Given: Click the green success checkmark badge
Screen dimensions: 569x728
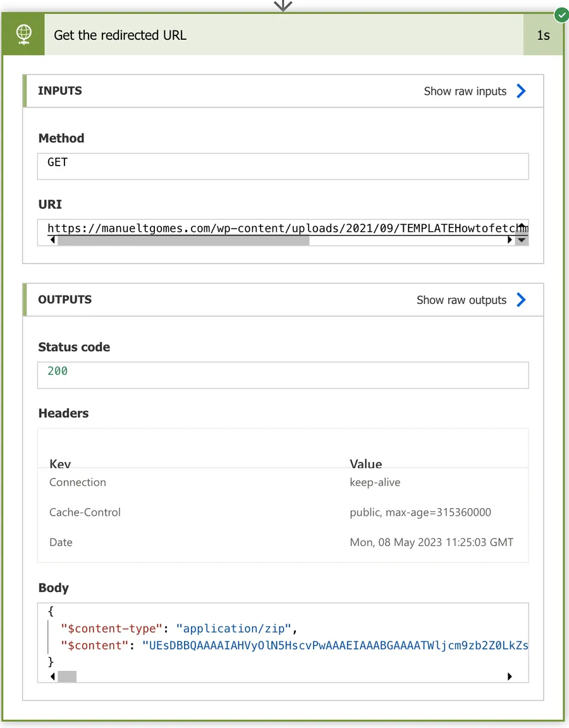Looking at the screenshot, I should 560,14.
